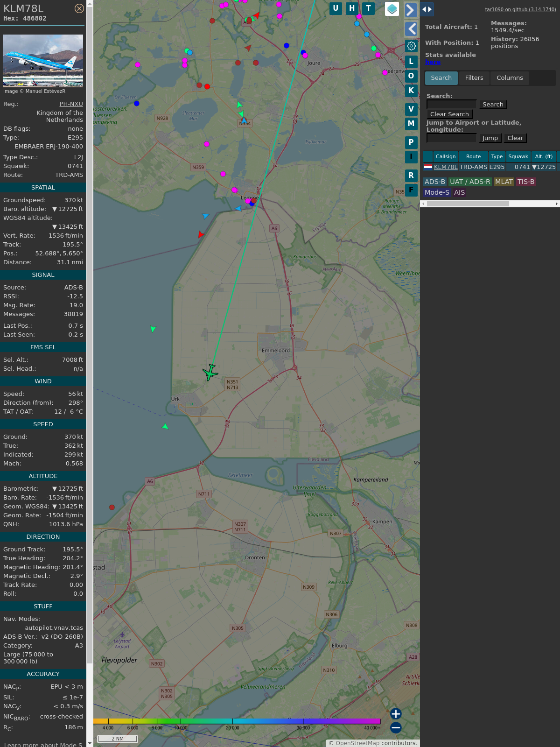Click the left chevron sidebar arrow

tap(411, 29)
